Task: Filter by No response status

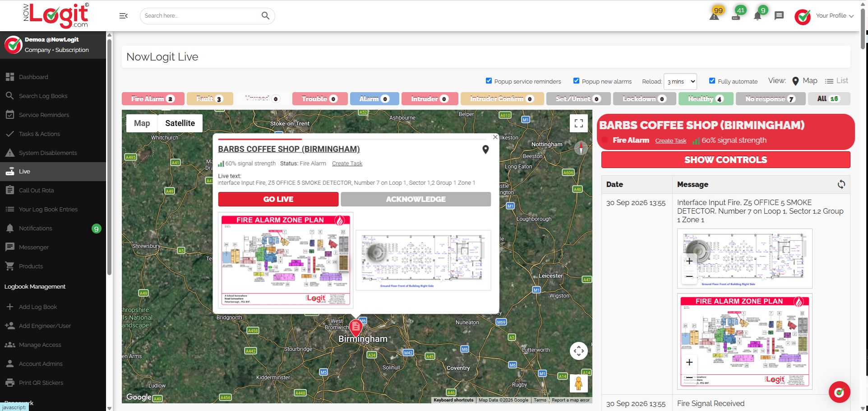Action: point(771,98)
